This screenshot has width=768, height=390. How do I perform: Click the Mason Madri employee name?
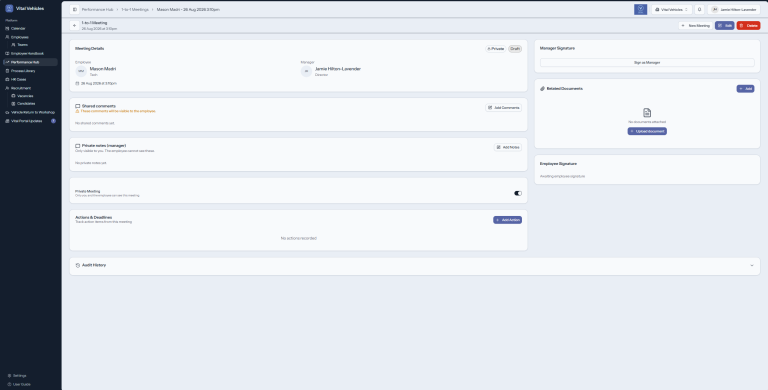pyautogui.click(x=103, y=69)
